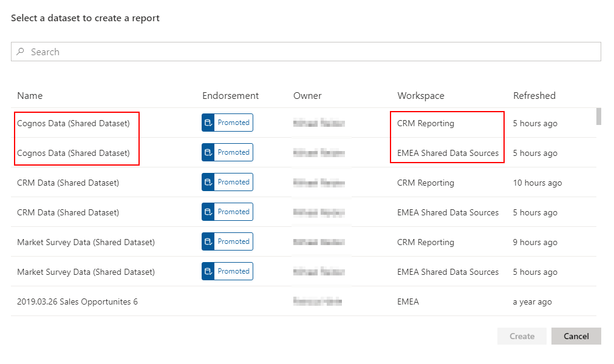Sort by the Refreshed column header
This screenshot has width=614, height=364.
[x=534, y=96]
